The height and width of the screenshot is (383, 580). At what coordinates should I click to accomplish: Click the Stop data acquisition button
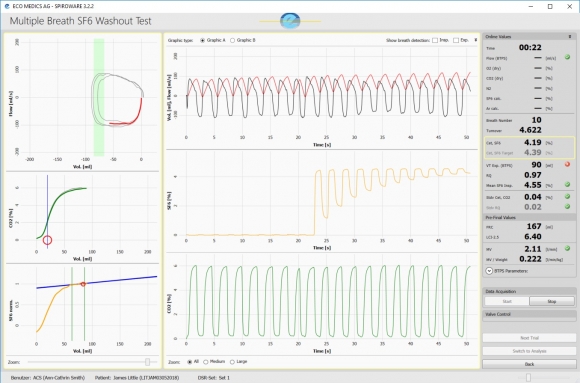pos(552,301)
